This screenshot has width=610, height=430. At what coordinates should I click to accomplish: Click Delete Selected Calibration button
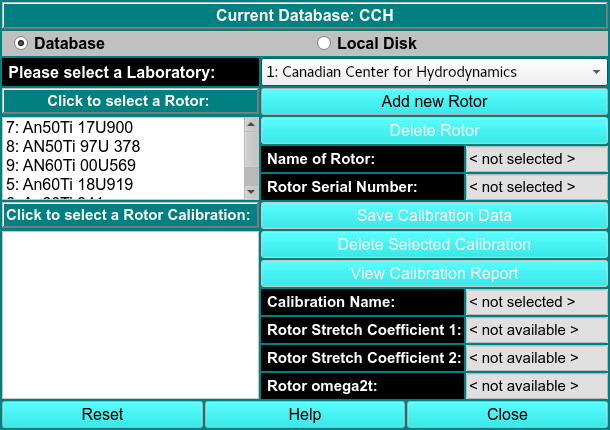(434, 245)
